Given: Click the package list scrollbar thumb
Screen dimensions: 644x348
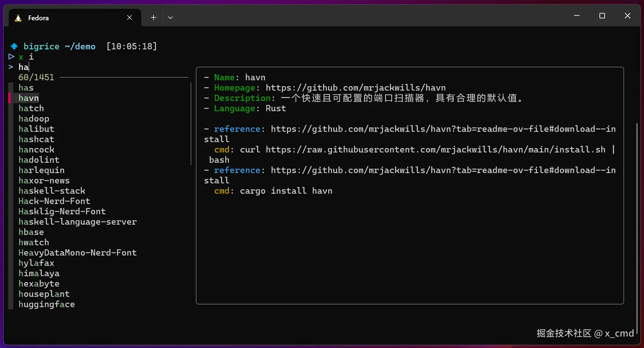Looking at the screenshot, I should coord(191,124).
